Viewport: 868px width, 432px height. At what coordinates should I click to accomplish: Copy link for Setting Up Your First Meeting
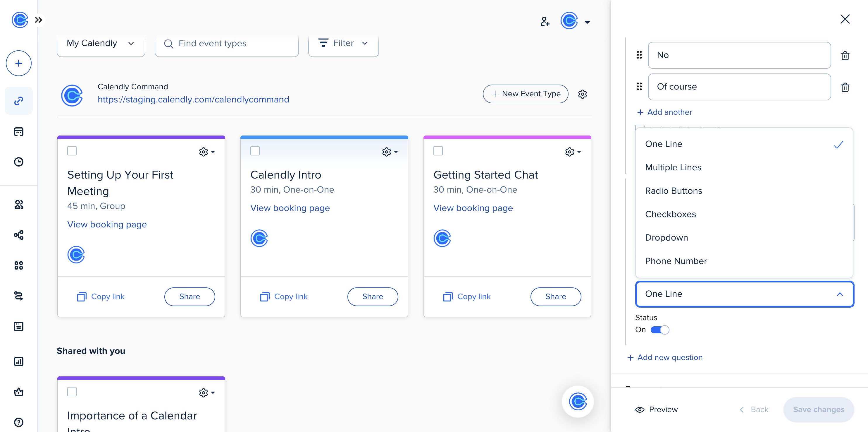(101, 297)
